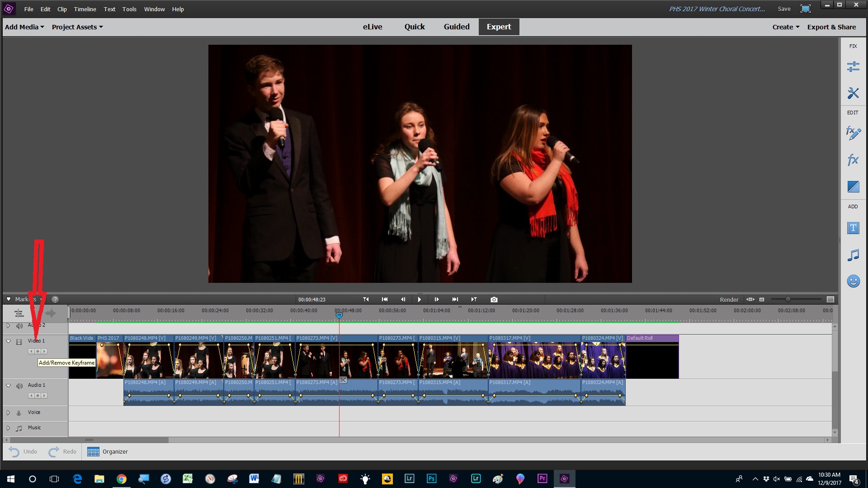Click Export & Share
Viewport: 868px width, 488px height.
[831, 27]
